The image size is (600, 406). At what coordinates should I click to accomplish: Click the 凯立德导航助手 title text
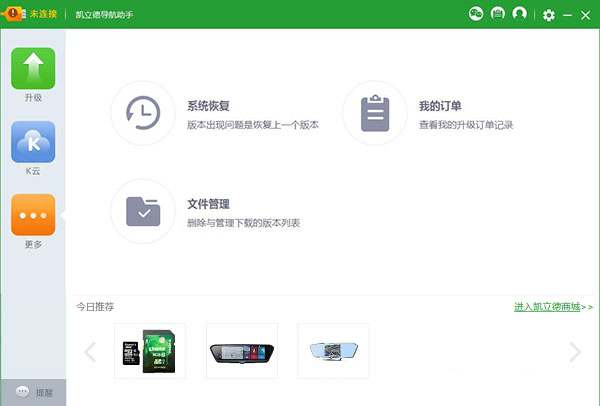click(104, 15)
